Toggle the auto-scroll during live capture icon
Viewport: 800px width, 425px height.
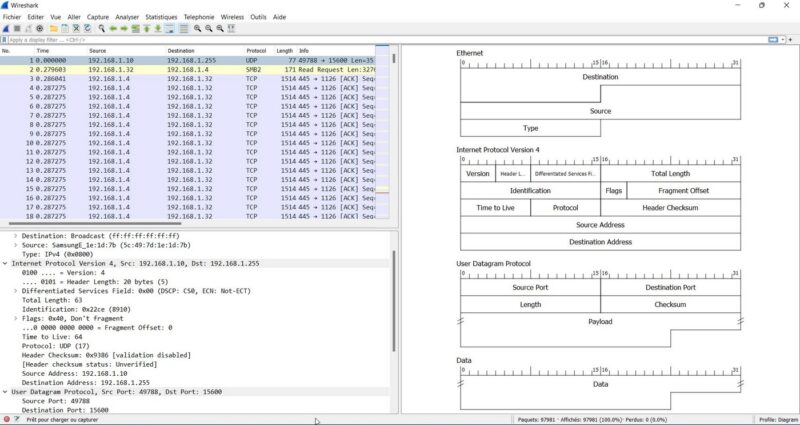(169, 29)
